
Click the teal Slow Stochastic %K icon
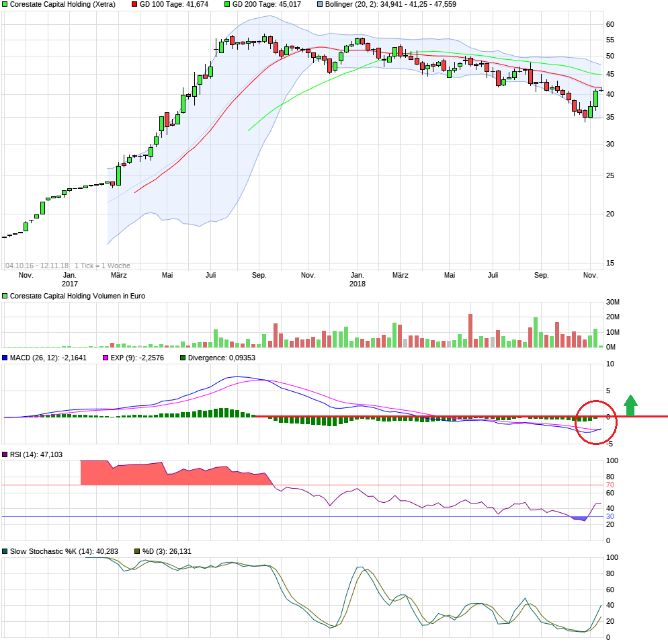(x=5, y=552)
